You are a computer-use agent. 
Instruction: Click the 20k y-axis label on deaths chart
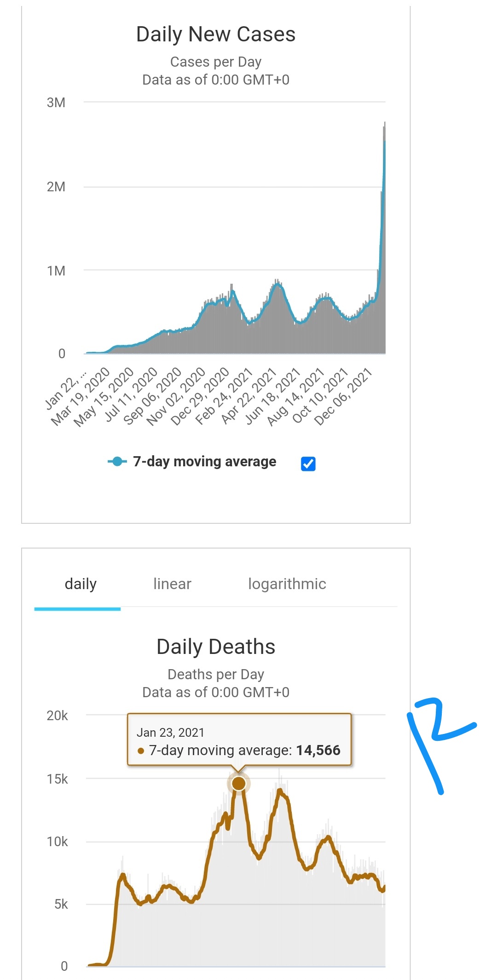click(57, 716)
